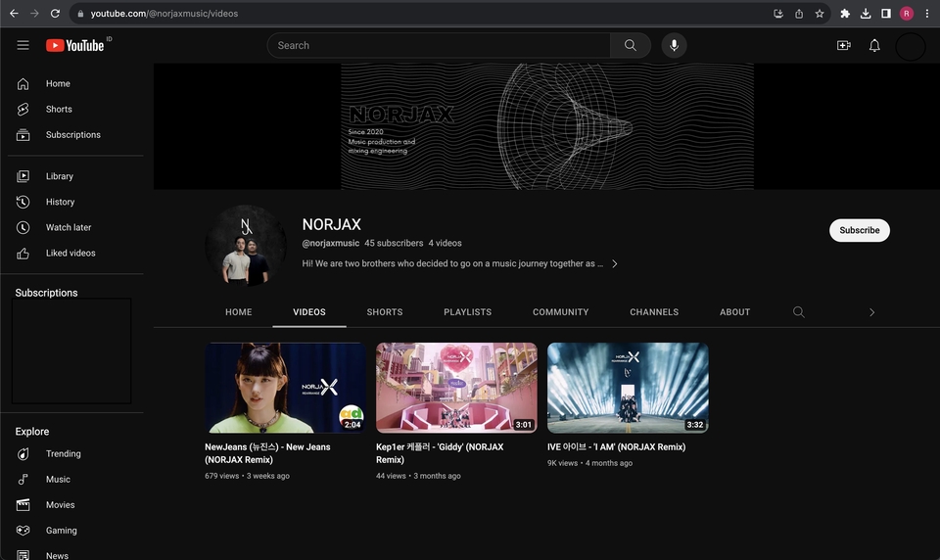The height and width of the screenshot is (560, 940).
Task: Switch to the SHORTS tab
Action: pyautogui.click(x=385, y=311)
